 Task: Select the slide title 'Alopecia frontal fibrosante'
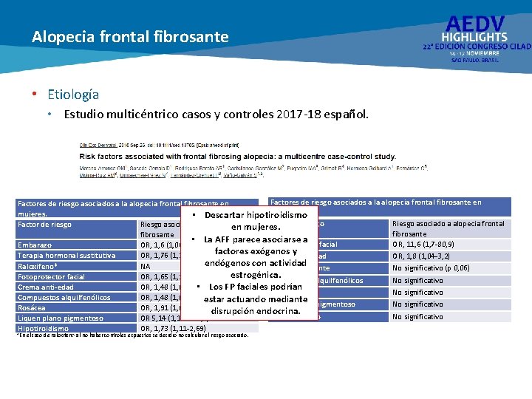[130, 37]
